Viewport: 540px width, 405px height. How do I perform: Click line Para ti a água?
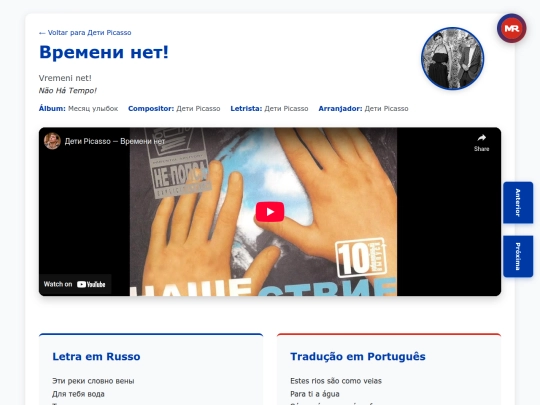pos(315,394)
